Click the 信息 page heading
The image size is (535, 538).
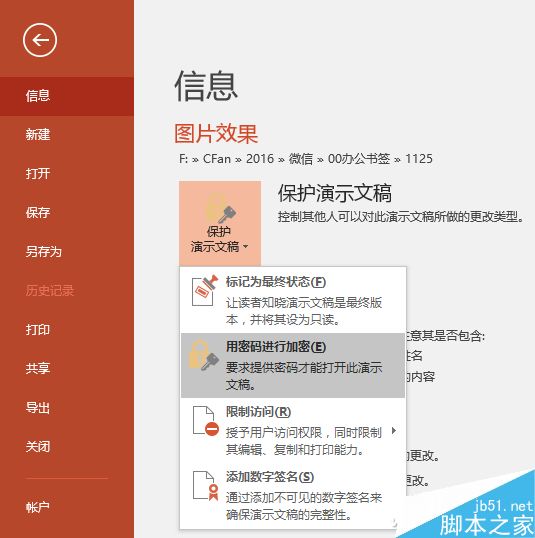[206, 86]
